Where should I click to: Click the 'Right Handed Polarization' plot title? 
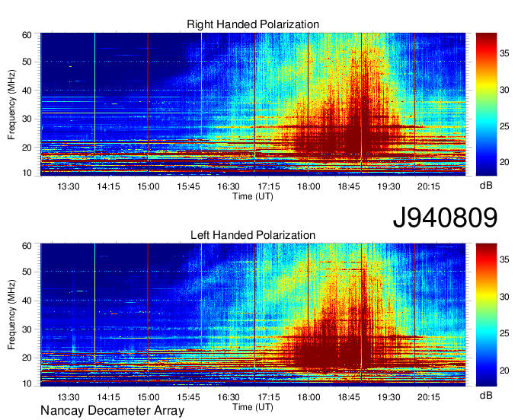coord(253,24)
